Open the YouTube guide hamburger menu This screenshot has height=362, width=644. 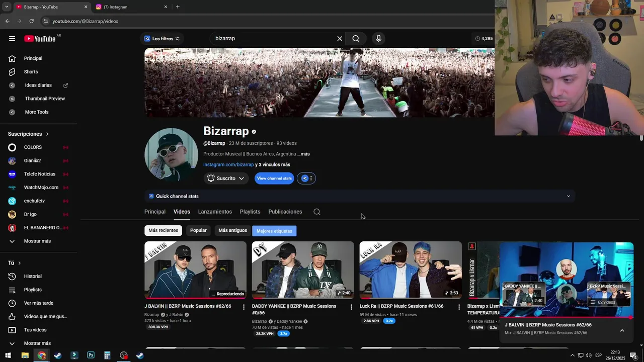pos(12,39)
